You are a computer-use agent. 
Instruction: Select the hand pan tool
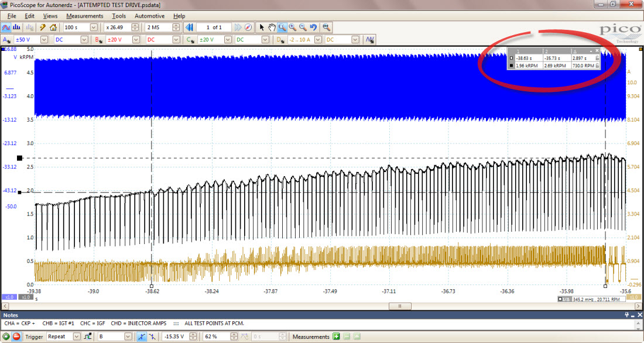click(x=272, y=28)
